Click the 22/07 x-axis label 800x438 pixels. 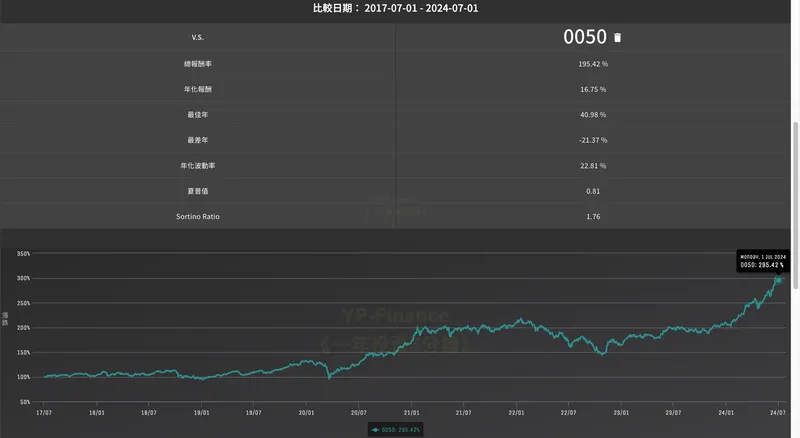click(x=568, y=412)
